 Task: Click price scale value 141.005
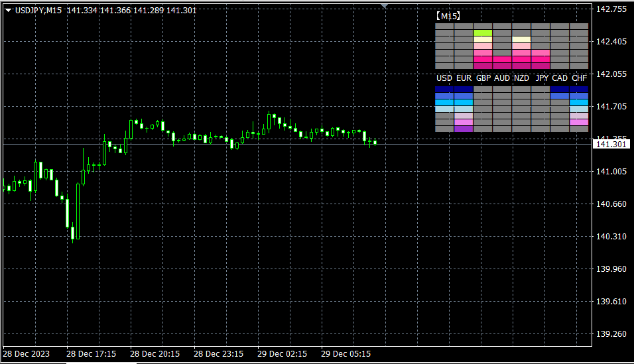pos(611,172)
